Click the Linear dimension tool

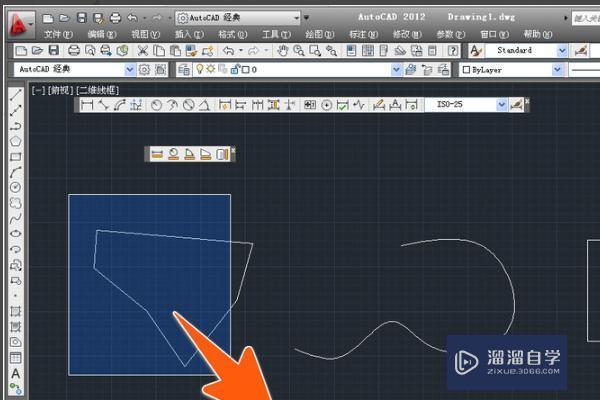[x=87, y=104]
